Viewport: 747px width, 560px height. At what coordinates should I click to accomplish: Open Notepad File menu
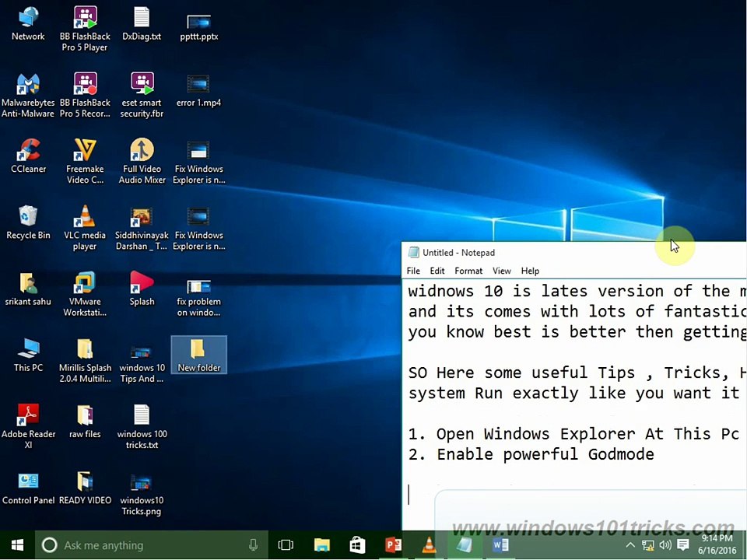[x=413, y=271]
